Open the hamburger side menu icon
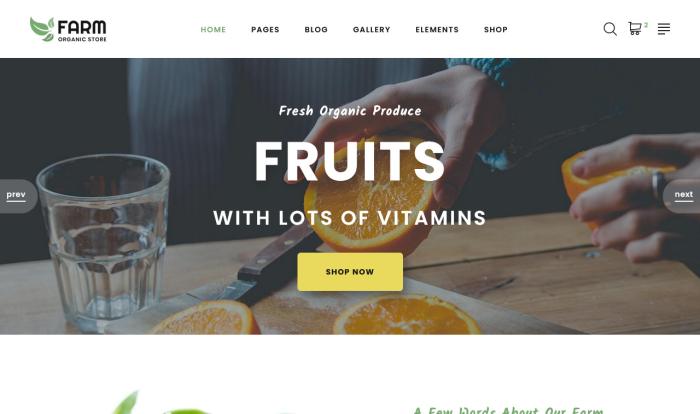Screen dimensions: 700x414 pyautogui.click(x=663, y=29)
